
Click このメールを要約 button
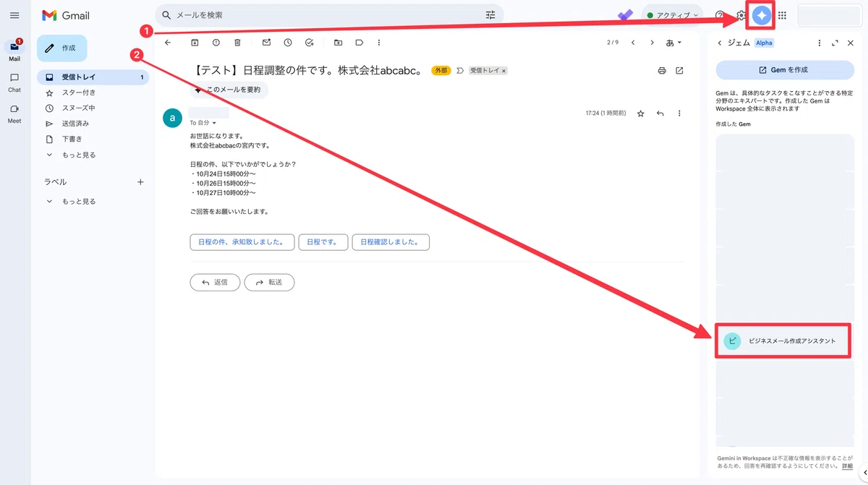pyautogui.click(x=229, y=90)
